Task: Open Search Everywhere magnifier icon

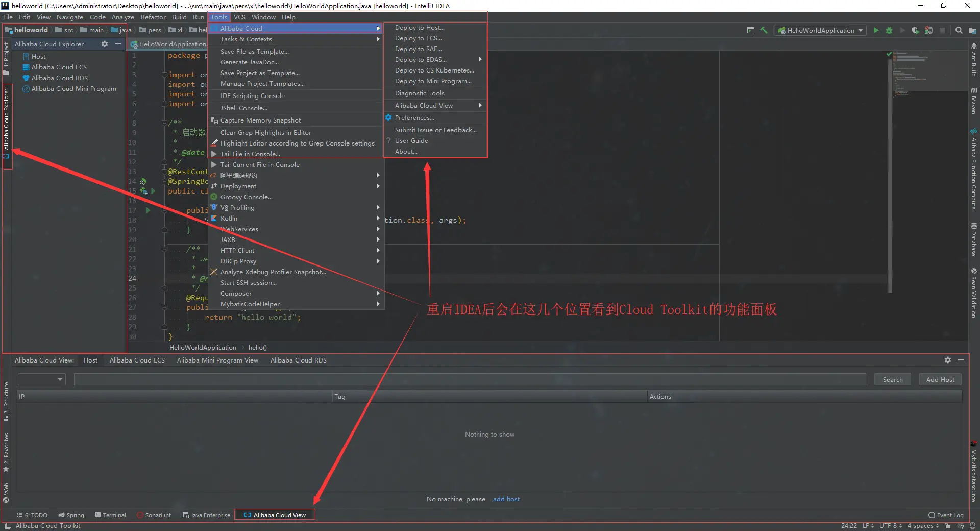Action: click(959, 30)
